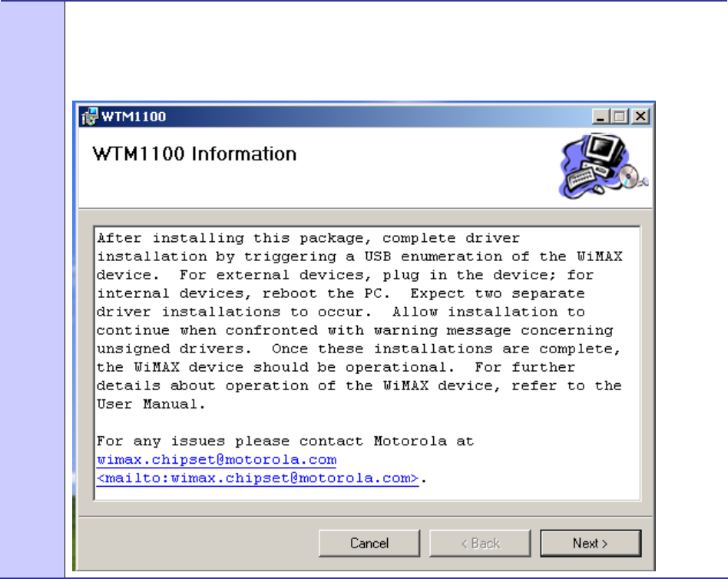Click the "After installing this package" first line

pos(308,238)
